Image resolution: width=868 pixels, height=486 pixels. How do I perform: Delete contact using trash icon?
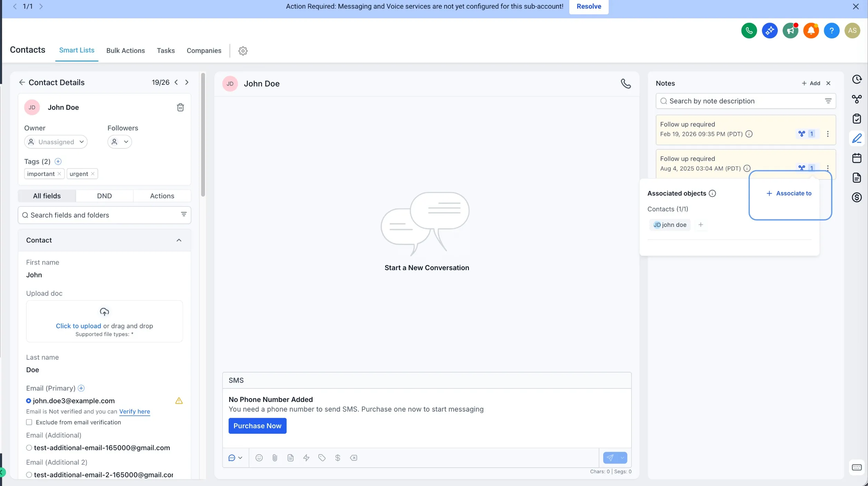point(180,107)
